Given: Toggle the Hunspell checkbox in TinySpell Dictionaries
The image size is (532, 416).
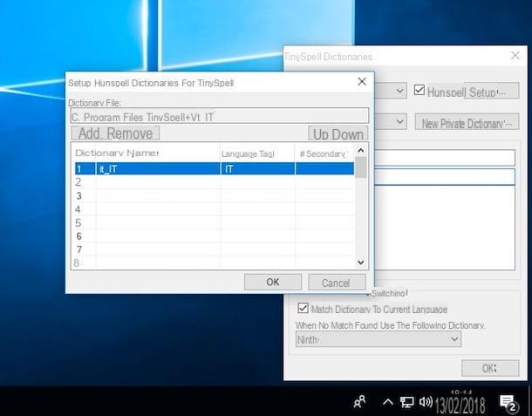Looking at the screenshot, I should coord(419,90).
